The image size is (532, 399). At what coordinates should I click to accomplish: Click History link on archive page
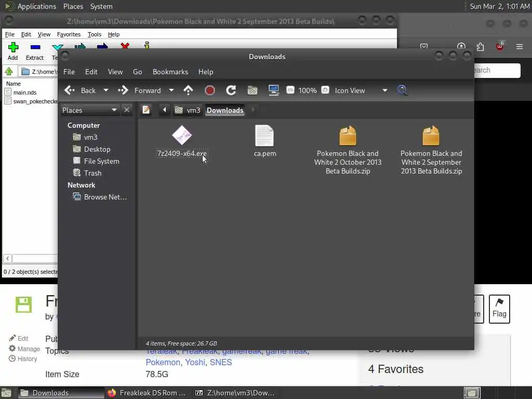[x=23, y=359]
